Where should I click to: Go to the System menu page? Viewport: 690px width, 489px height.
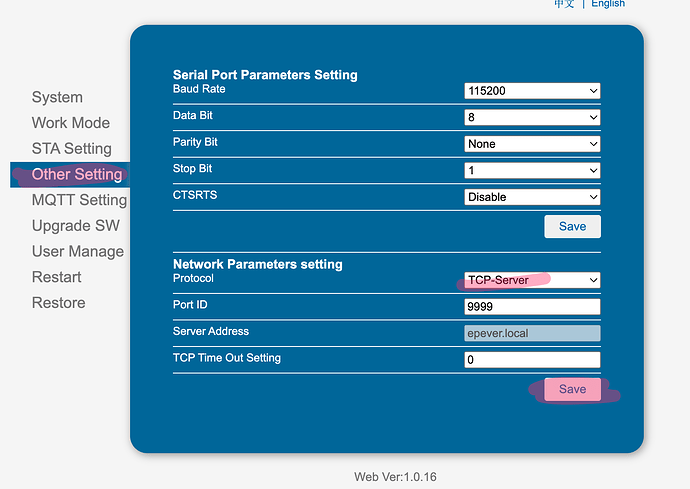(57, 97)
